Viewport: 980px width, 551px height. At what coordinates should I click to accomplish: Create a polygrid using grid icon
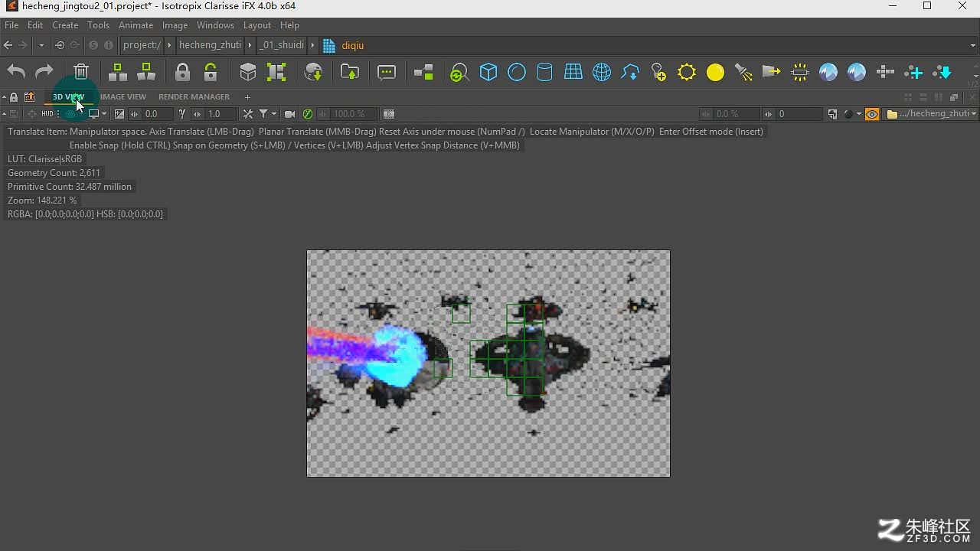point(573,72)
